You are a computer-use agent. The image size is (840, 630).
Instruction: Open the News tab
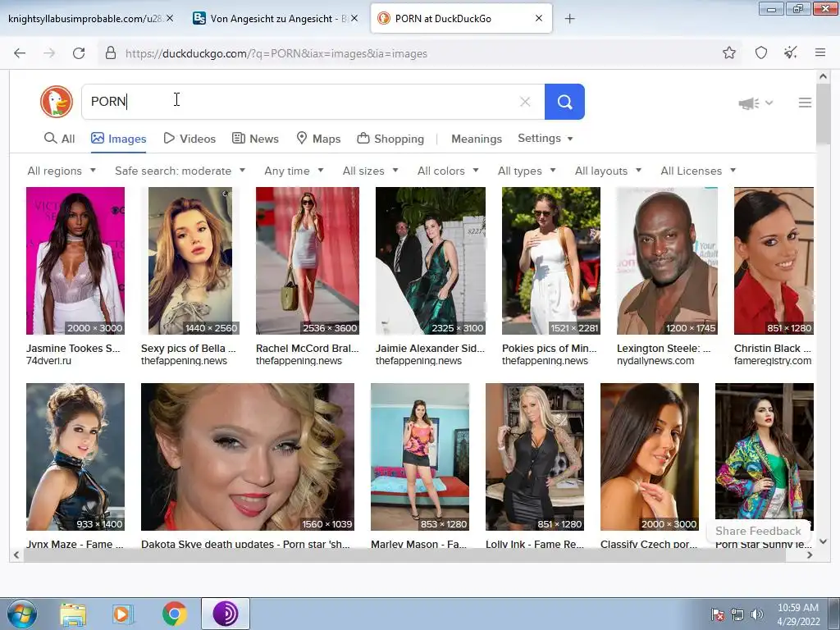coord(255,139)
